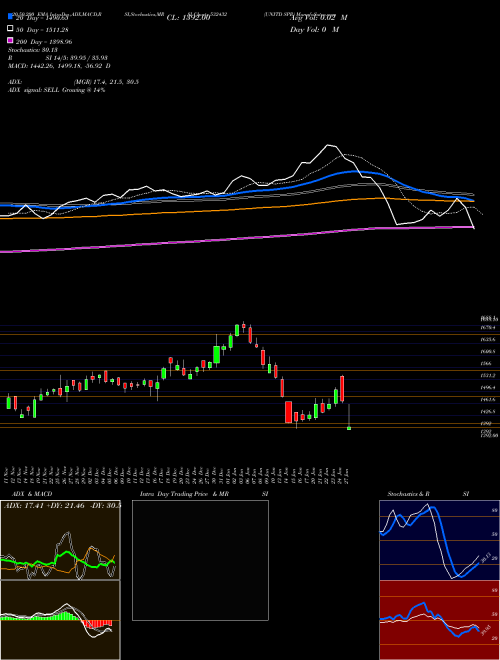Screen dimensions: 500x660
Task: Click the tall red candlestick before the last candle
Action: coord(342,389)
